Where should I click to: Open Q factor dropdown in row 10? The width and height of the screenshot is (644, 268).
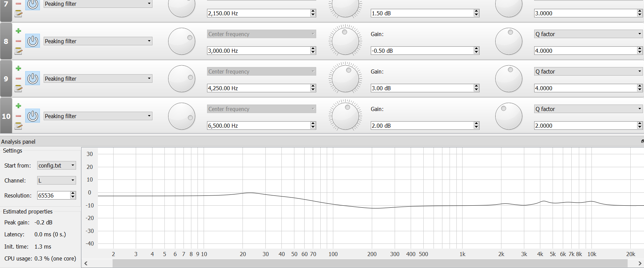pos(588,109)
